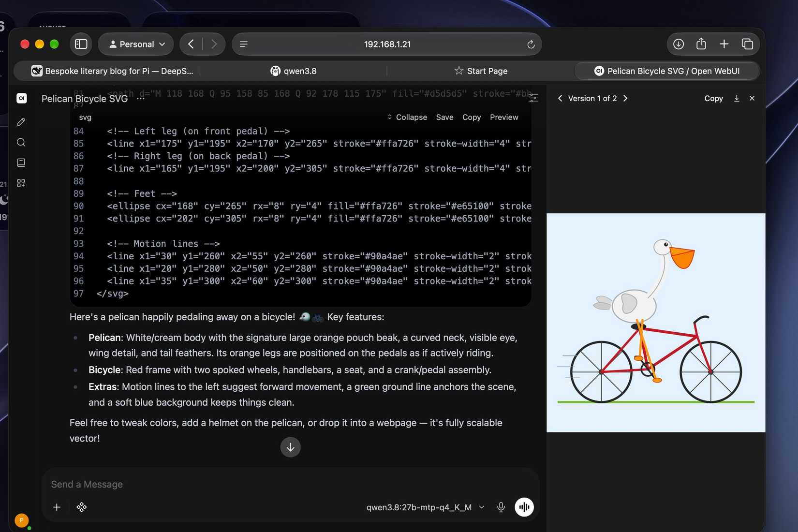Viewport: 798px width, 532px height.
Task: Open the Share menu
Action: click(701, 44)
